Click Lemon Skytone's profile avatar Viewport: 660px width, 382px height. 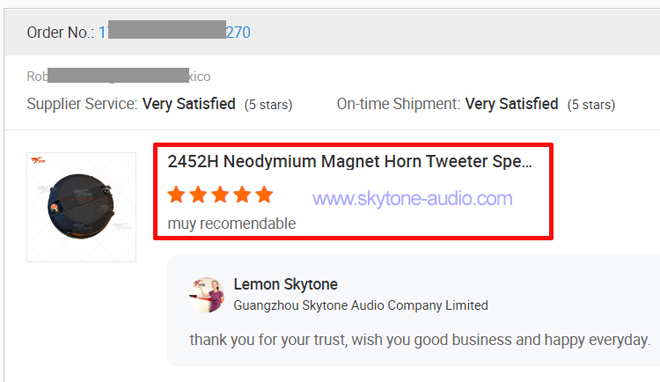tap(206, 295)
